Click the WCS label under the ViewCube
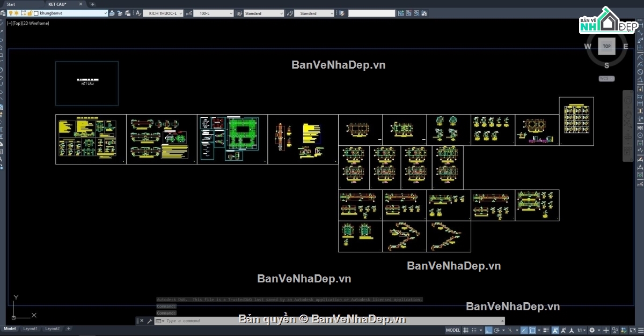 606,79
